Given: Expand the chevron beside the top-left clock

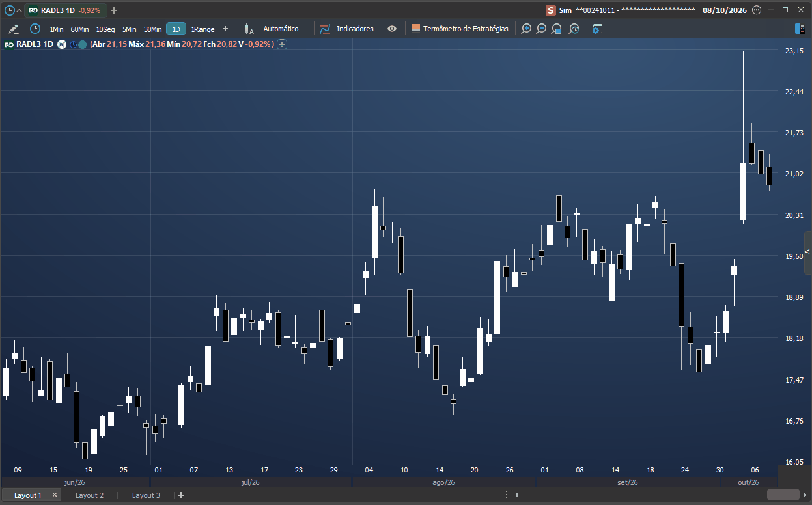Looking at the screenshot, I should tap(20, 10).
